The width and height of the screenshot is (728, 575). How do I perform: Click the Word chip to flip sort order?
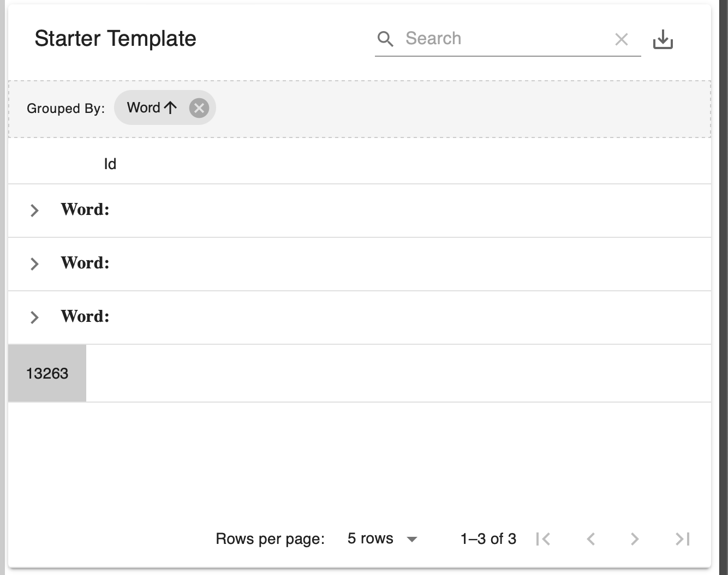tap(145, 107)
